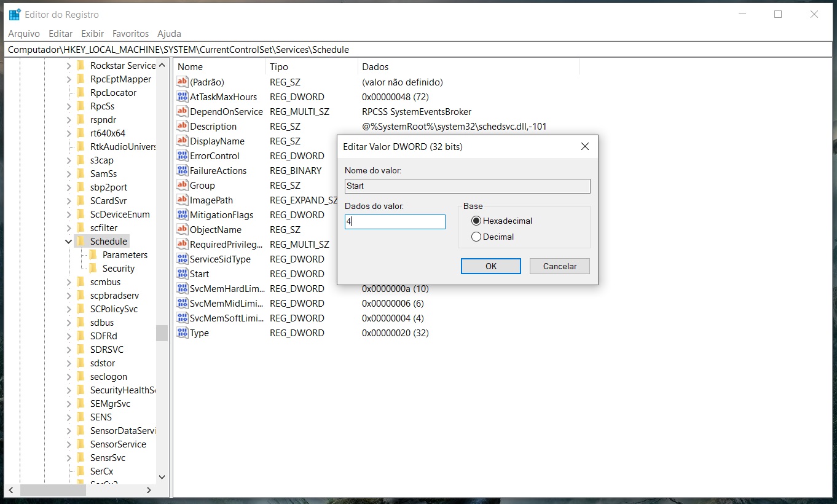Open the Exibir menu
Screen dimensions: 837x504
(93, 34)
